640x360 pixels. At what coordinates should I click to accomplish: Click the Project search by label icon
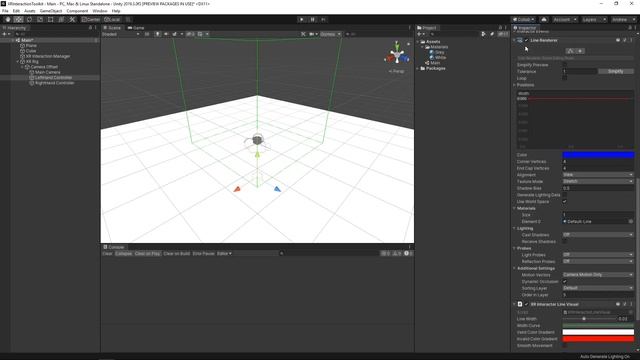pyautogui.click(x=492, y=34)
